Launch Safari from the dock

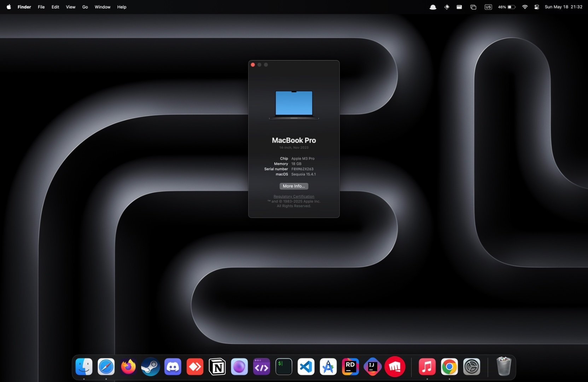pyautogui.click(x=106, y=367)
